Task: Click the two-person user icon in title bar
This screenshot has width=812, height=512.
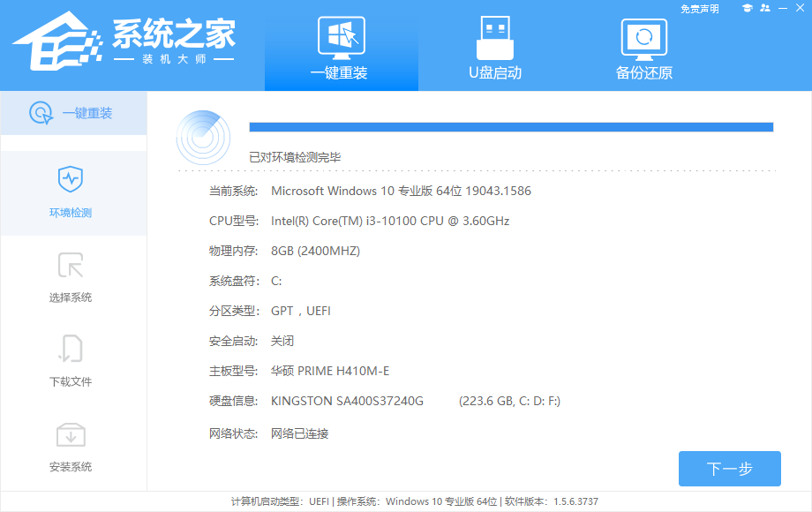Action: point(764,8)
